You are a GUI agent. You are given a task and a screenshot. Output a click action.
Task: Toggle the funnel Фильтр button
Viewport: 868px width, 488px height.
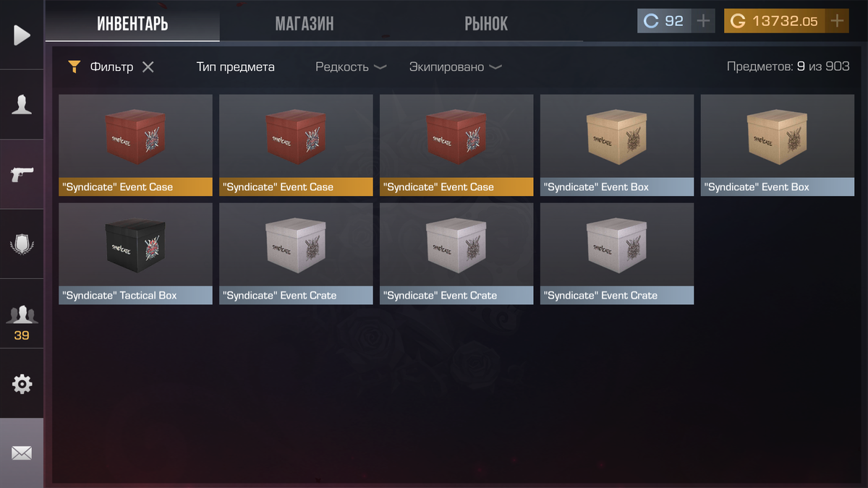click(101, 67)
